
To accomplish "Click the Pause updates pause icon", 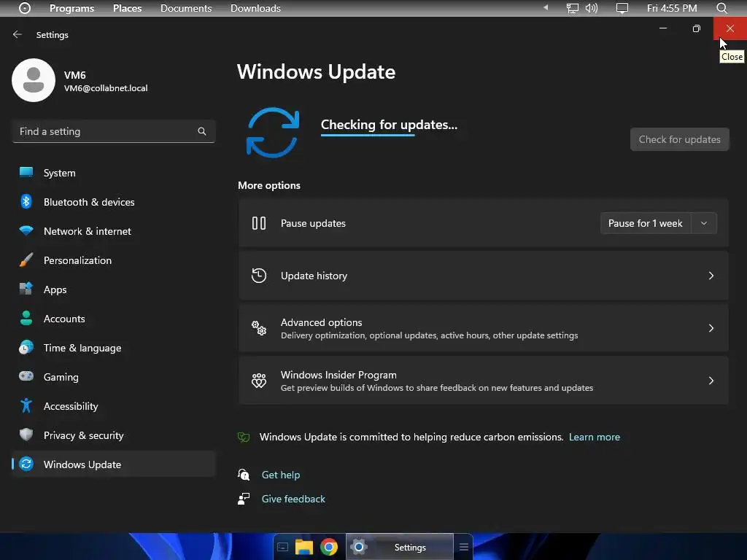I will 259,223.
